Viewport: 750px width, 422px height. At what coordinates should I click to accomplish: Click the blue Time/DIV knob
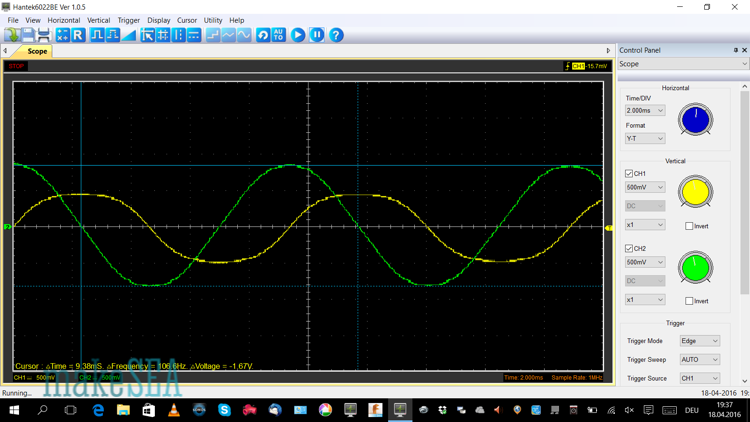coord(695,120)
